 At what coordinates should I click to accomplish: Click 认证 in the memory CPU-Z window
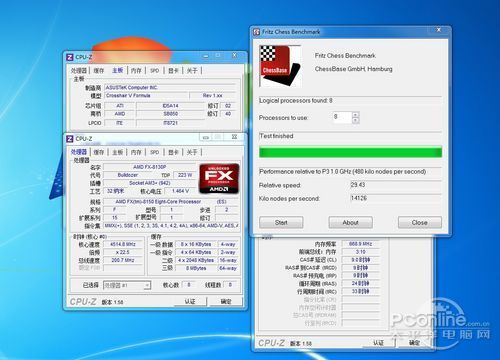(378, 343)
